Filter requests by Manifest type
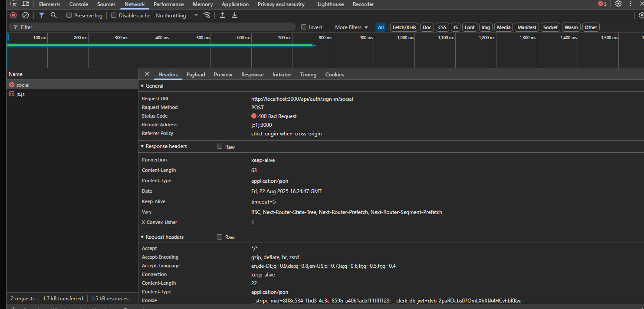Screen dimensions: 644x309 527,27
